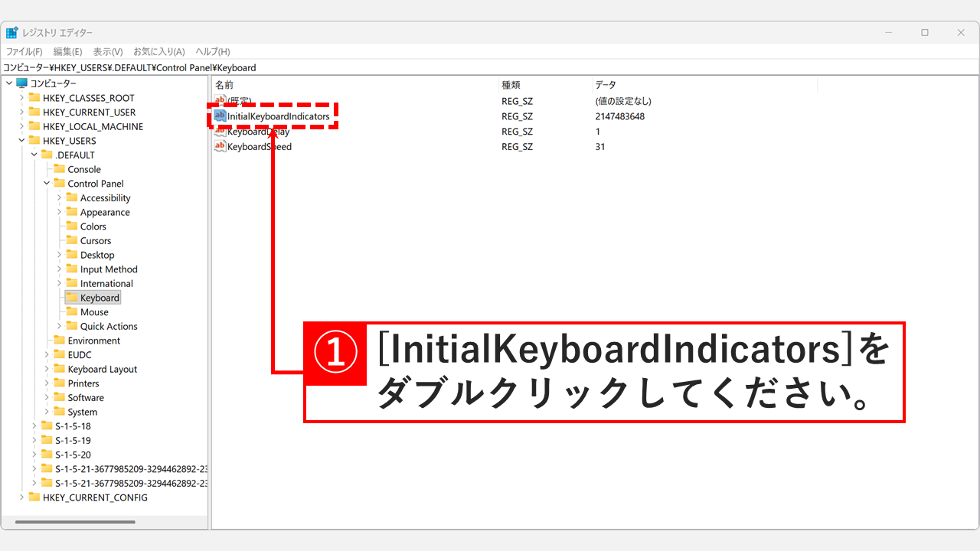Click the KeyboardSpeed string value icon
The width and height of the screenshot is (980, 551).
(x=220, y=146)
